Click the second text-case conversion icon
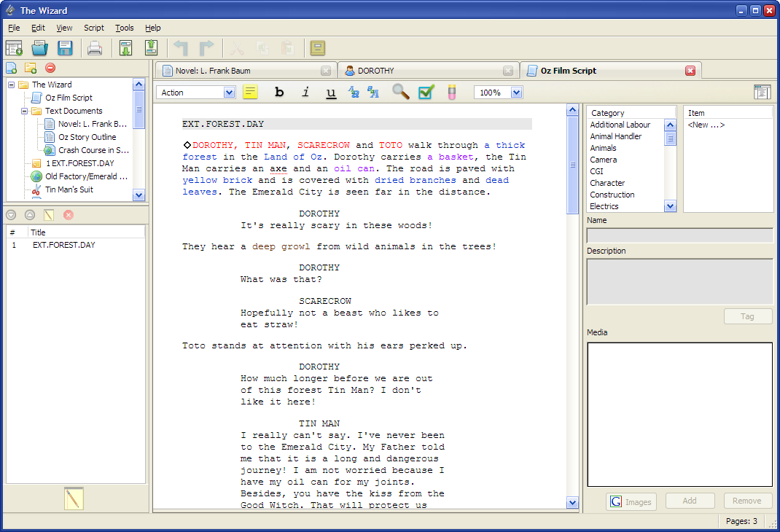 click(x=373, y=92)
